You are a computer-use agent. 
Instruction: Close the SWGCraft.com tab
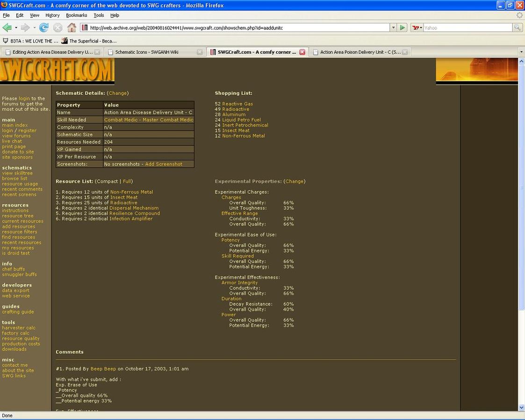[x=302, y=52]
